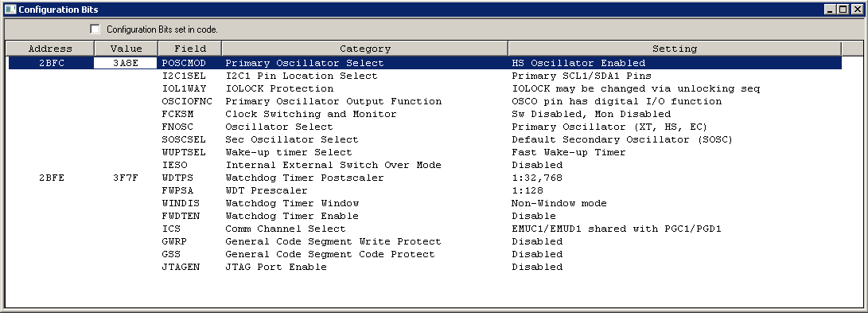This screenshot has width=868, height=313.
Task: Click the IOLOCK may be changed setting
Action: (636, 88)
